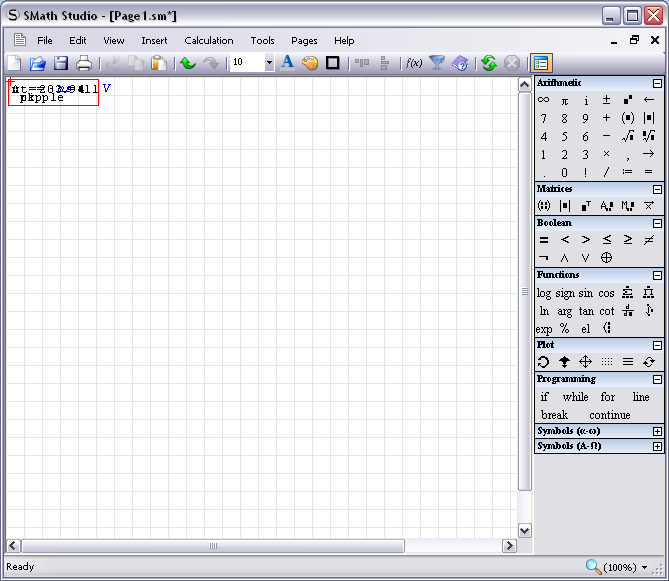This screenshot has height=581, width=669.
Task: Toggle the border box toolbar button
Action: pyautogui.click(x=333, y=63)
